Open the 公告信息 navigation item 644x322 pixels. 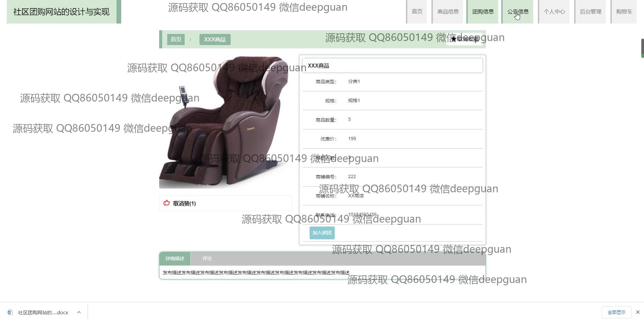(x=517, y=12)
